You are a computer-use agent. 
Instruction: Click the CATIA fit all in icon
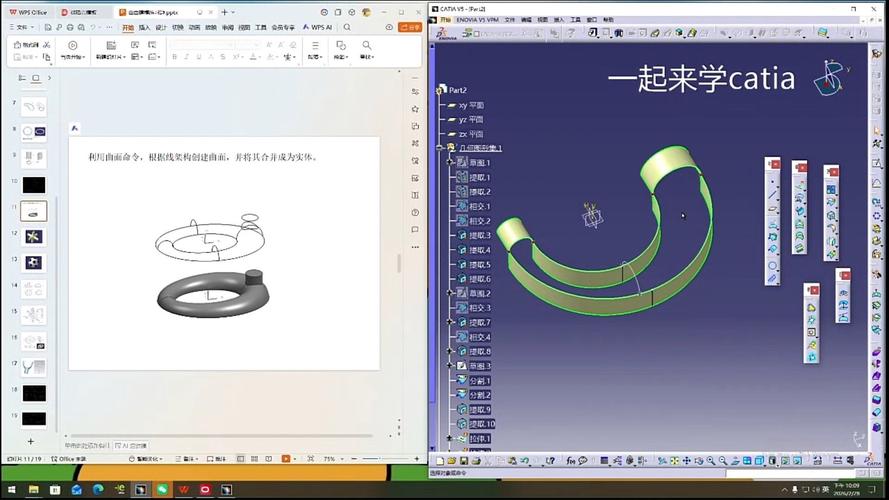[x=675, y=461]
